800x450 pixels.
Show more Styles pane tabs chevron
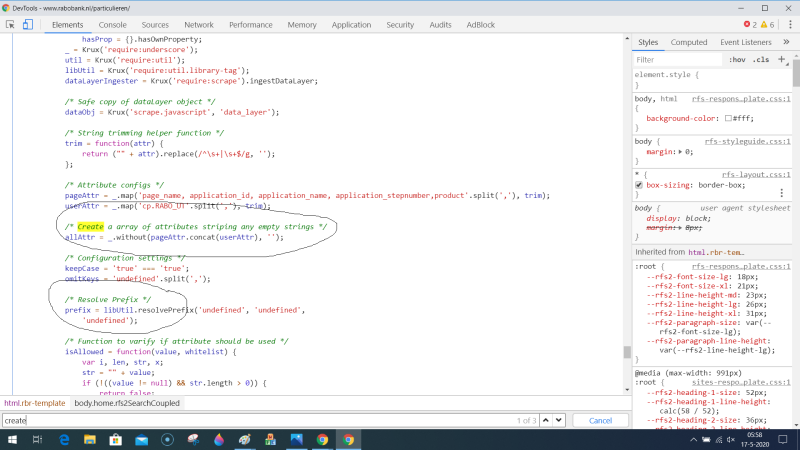click(x=784, y=42)
